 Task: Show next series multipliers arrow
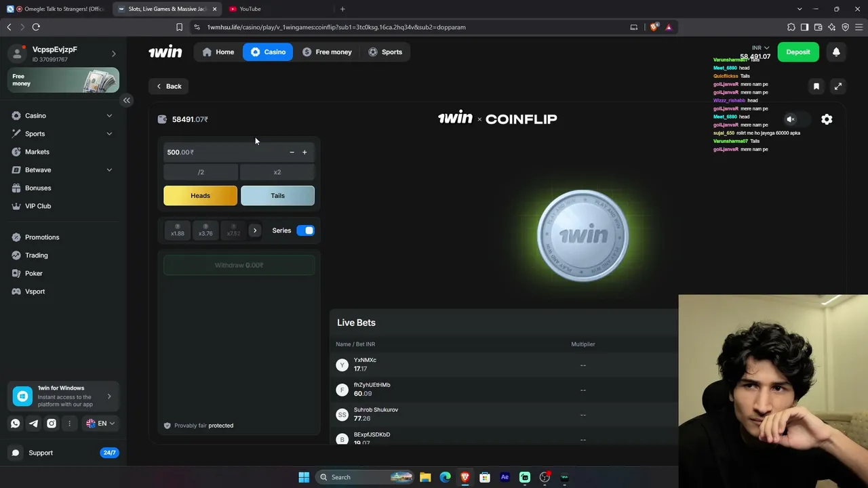click(255, 230)
